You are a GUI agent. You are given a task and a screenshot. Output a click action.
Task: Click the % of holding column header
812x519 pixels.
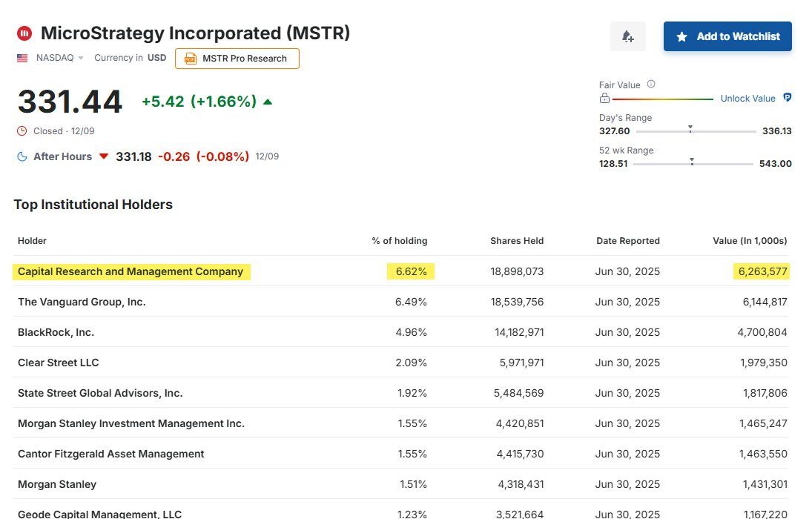399,241
